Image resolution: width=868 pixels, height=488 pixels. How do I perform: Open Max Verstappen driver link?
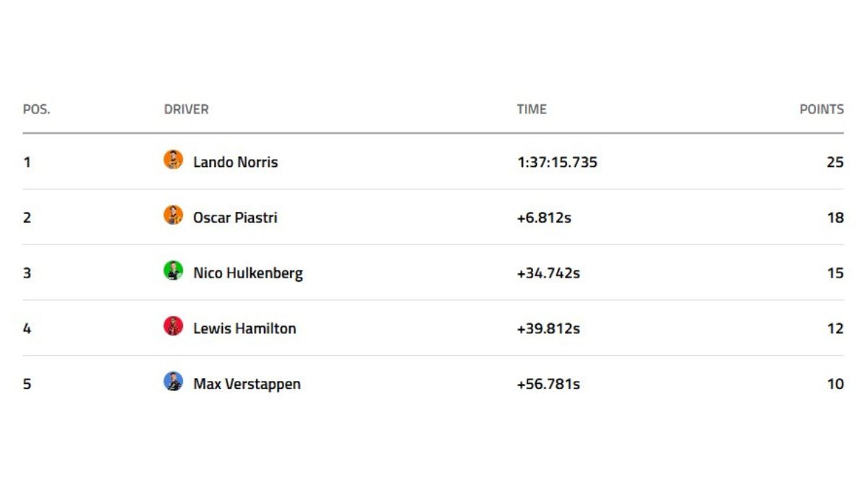(247, 384)
